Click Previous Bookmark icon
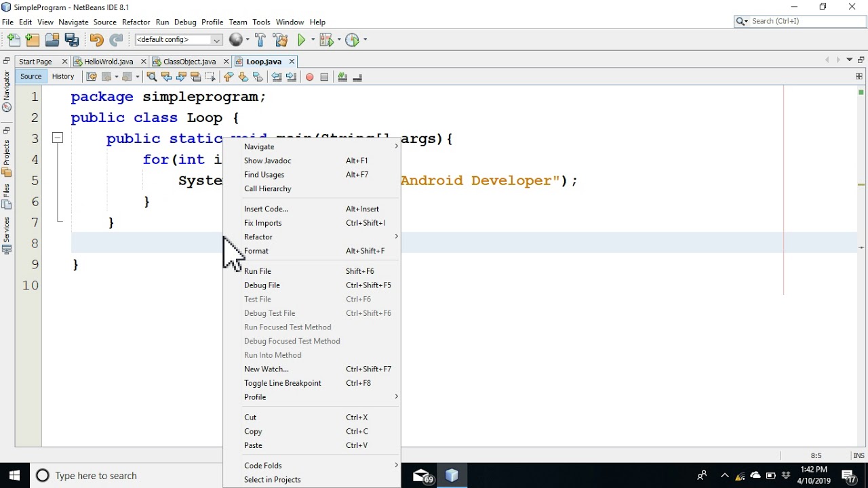The height and width of the screenshot is (488, 868). click(229, 77)
